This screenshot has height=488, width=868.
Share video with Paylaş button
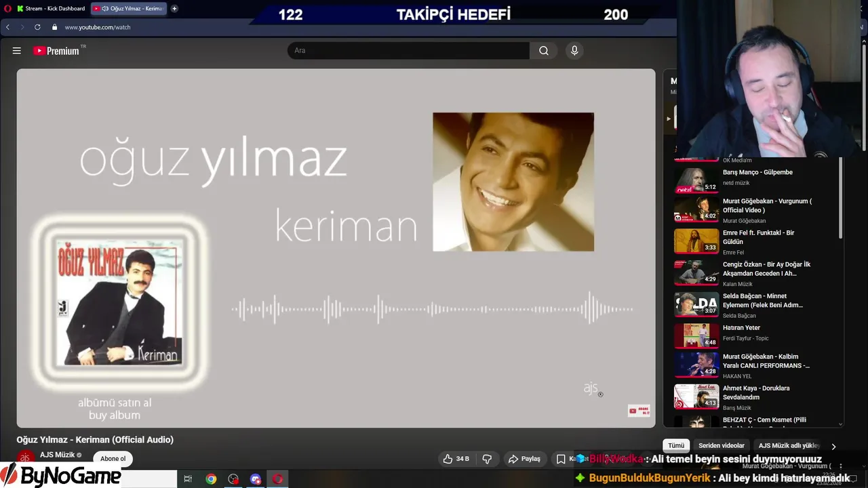click(525, 459)
